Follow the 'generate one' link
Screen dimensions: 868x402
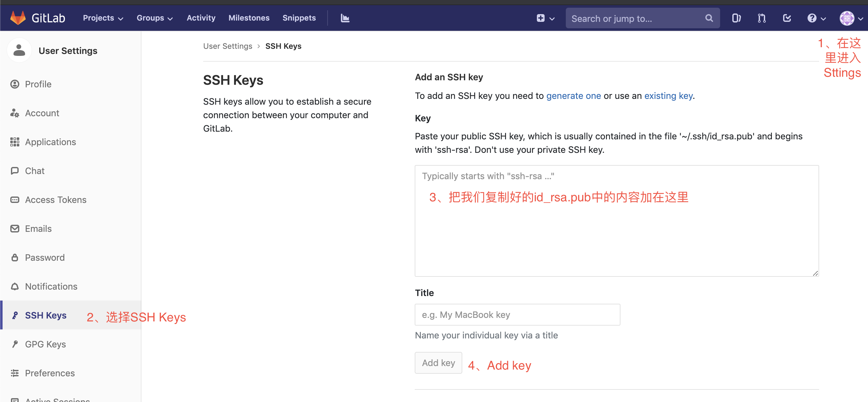click(x=574, y=96)
